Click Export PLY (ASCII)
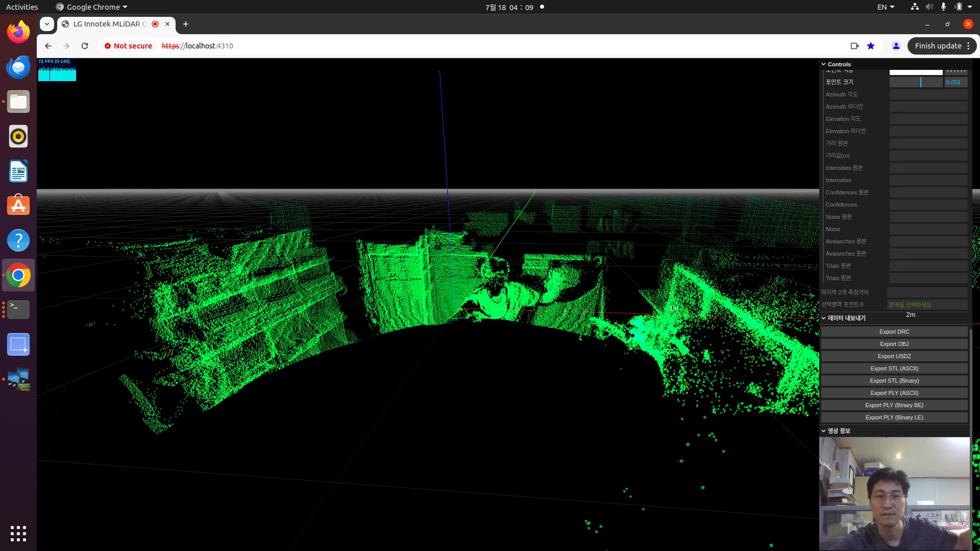The image size is (980, 551). 894,393
